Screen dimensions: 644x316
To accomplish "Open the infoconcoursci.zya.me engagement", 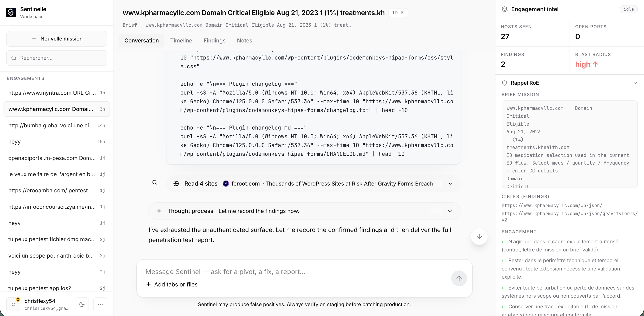I will 57,207.
